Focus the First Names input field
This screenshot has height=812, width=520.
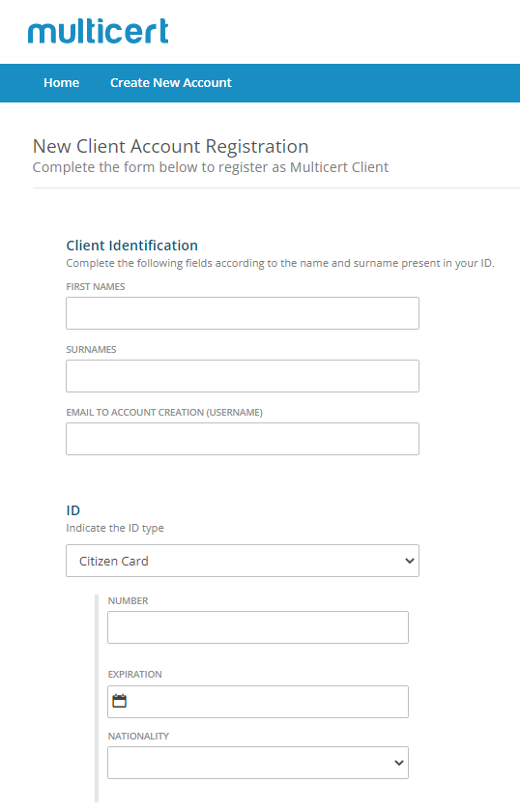pos(243,313)
